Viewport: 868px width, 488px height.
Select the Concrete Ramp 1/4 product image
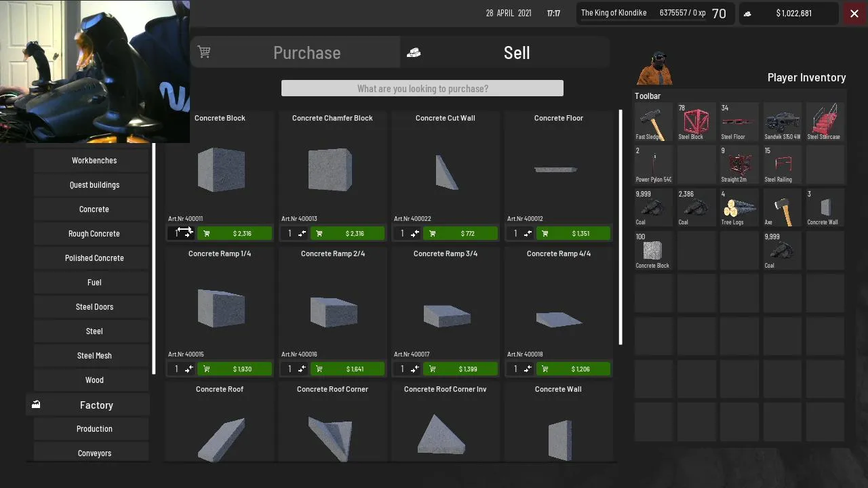click(x=221, y=308)
